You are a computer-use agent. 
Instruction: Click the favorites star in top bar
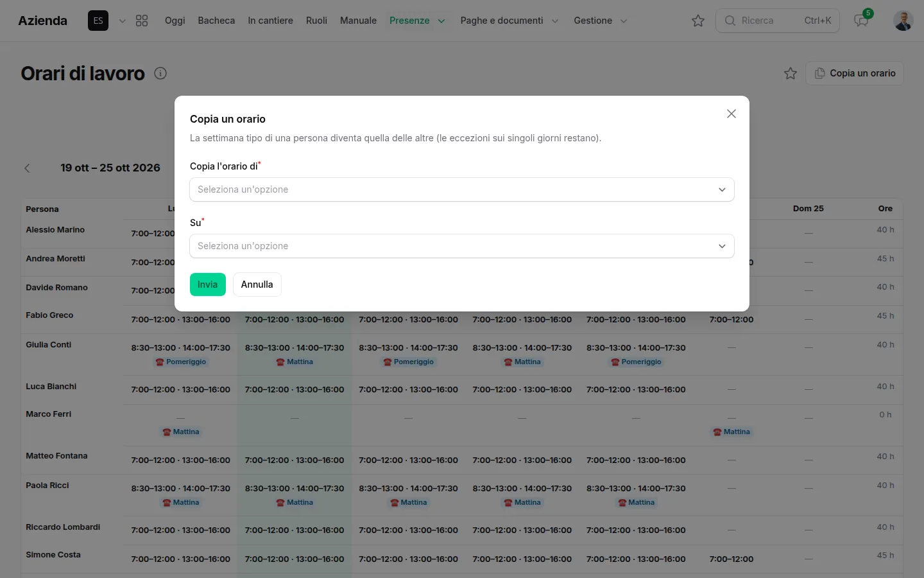click(698, 21)
